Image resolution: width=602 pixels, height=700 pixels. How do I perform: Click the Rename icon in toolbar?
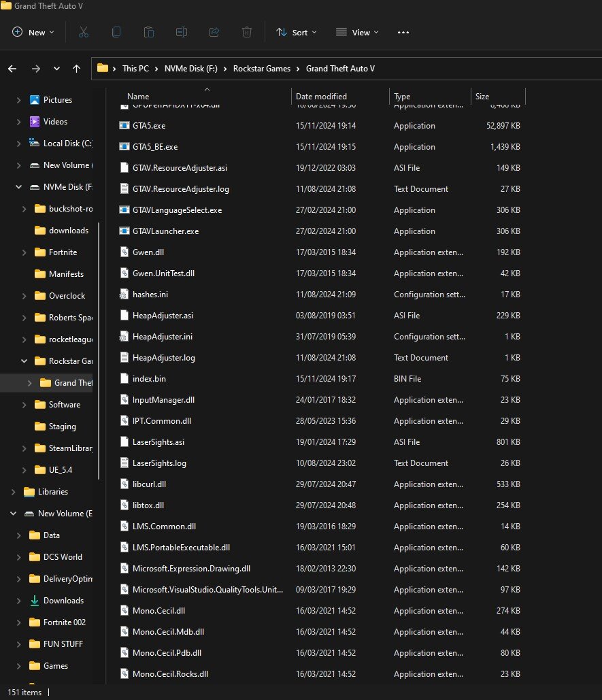182,32
